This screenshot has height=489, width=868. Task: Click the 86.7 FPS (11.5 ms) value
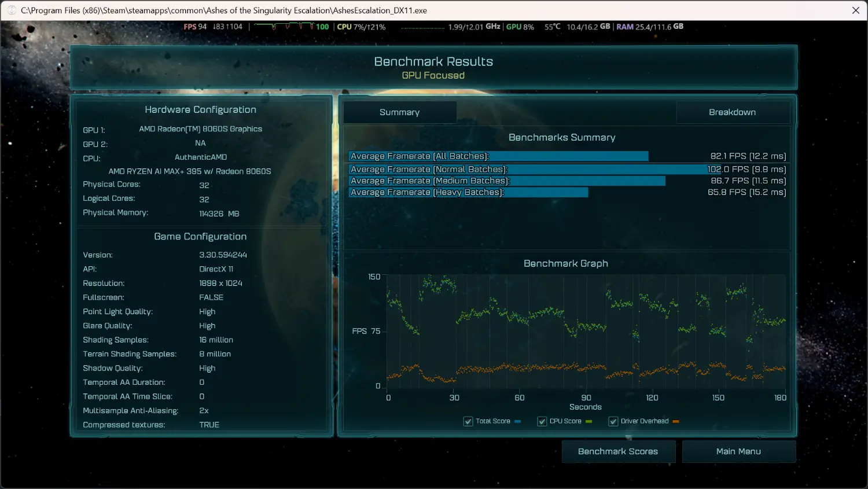(748, 181)
